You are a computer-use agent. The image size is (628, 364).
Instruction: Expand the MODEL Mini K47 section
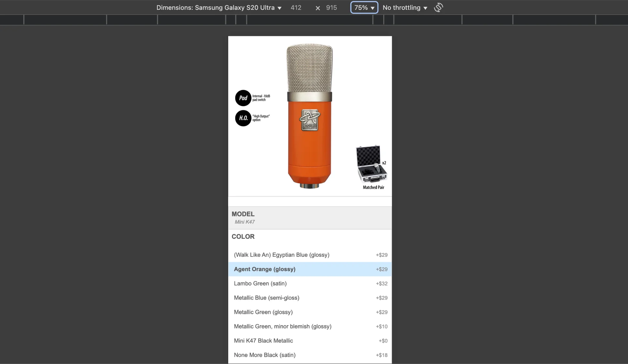310,218
